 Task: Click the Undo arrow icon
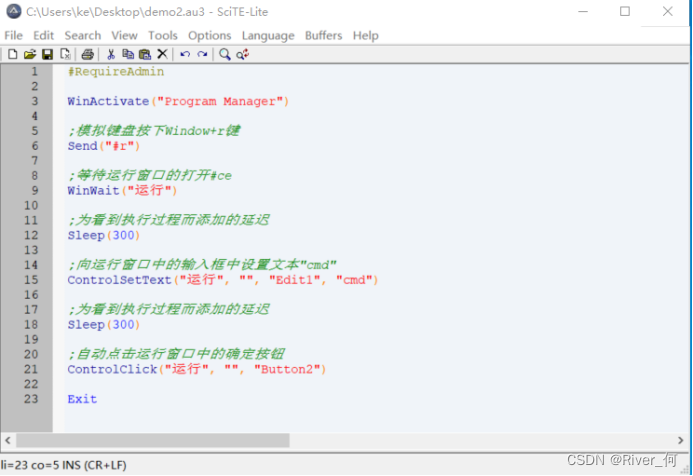[x=185, y=54]
